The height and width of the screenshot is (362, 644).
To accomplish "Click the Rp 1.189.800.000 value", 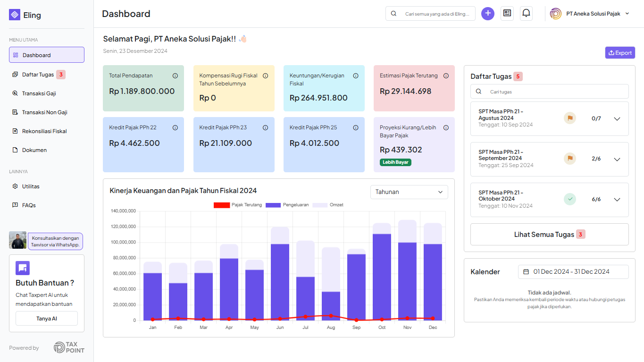I will [142, 91].
